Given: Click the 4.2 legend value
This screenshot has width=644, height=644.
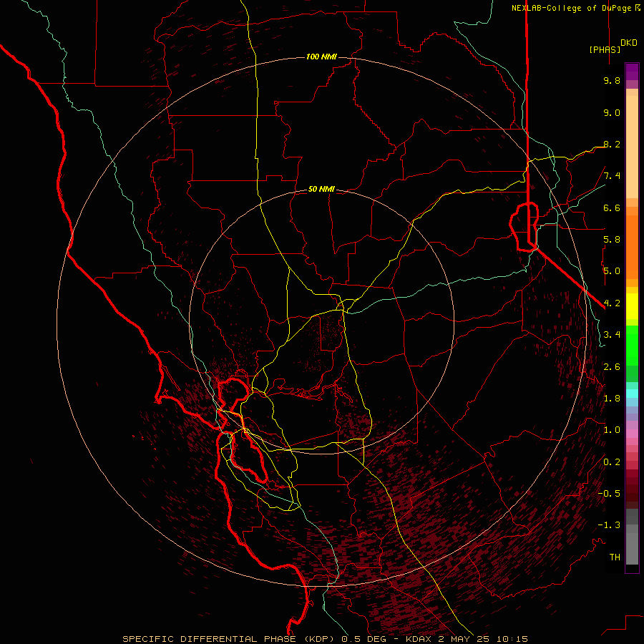Looking at the screenshot, I should pyautogui.click(x=612, y=303).
